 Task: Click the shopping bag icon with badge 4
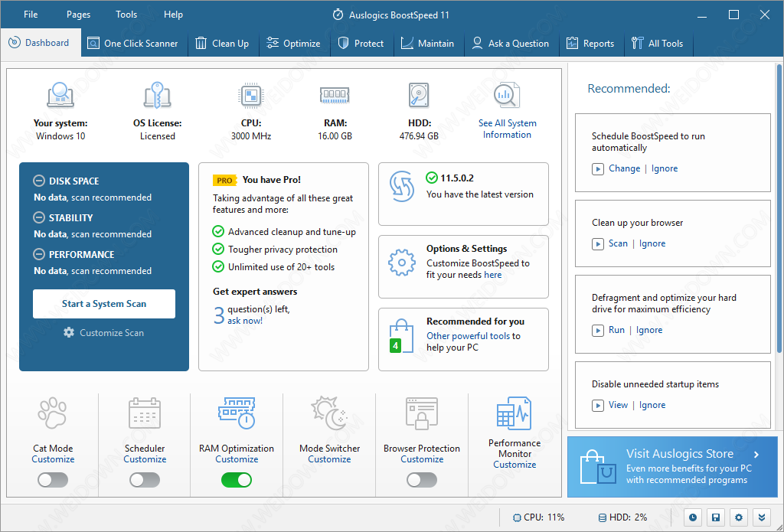coord(401,336)
